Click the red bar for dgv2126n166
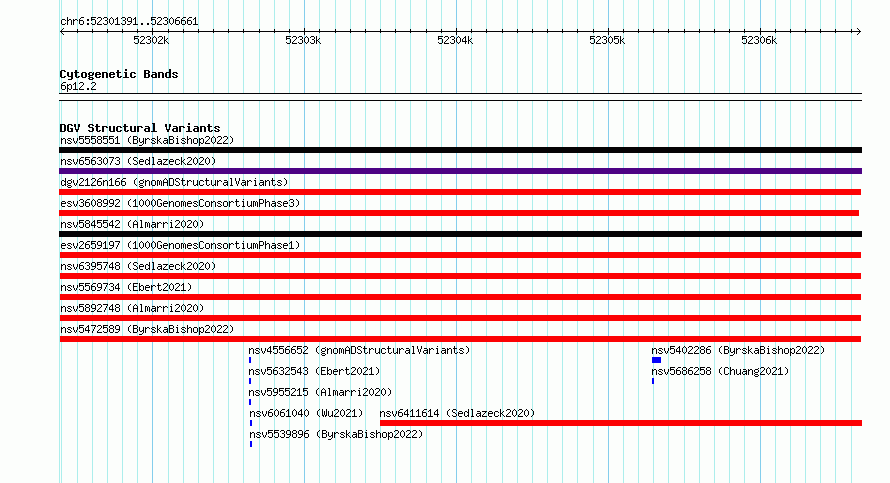890x483 pixels. (460, 192)
